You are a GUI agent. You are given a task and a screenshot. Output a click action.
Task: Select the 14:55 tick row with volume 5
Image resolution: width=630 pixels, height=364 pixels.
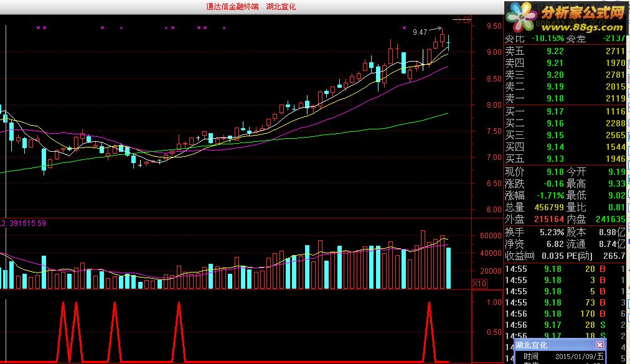click(565, 292)
